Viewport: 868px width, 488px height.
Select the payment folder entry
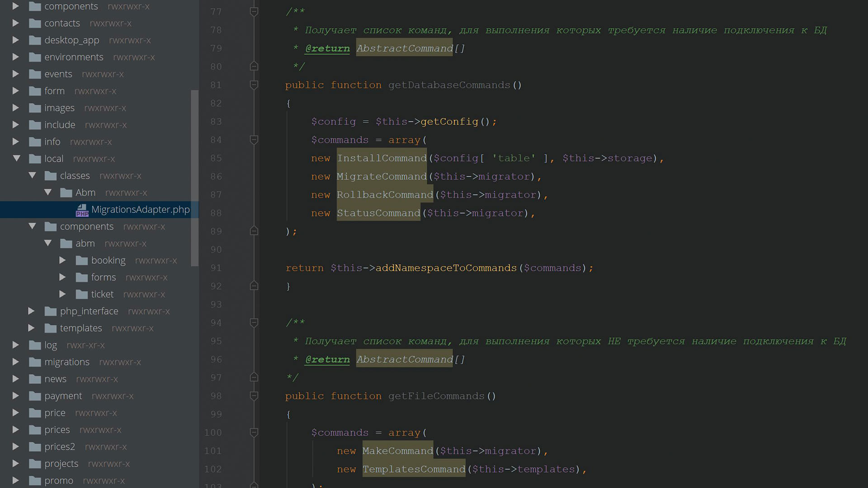point(63,396)
